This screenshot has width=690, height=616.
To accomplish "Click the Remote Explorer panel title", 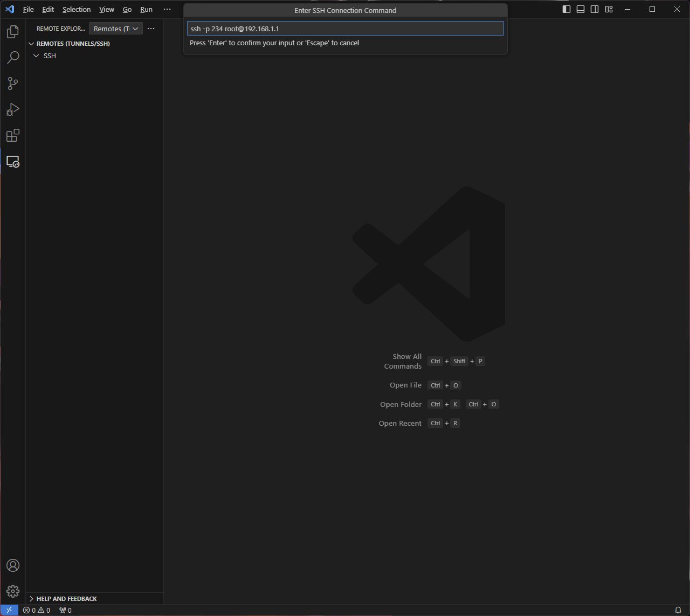I will [61, 29].
